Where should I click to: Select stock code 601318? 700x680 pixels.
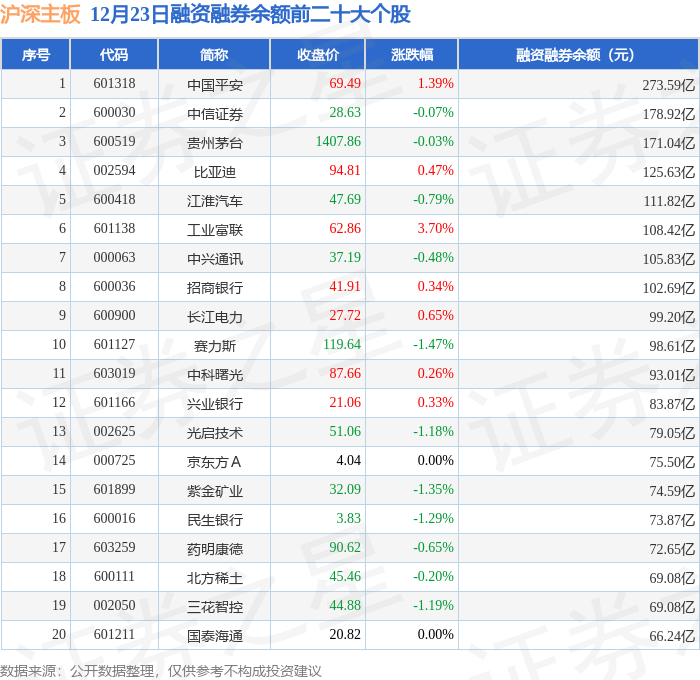coord(114,83)
